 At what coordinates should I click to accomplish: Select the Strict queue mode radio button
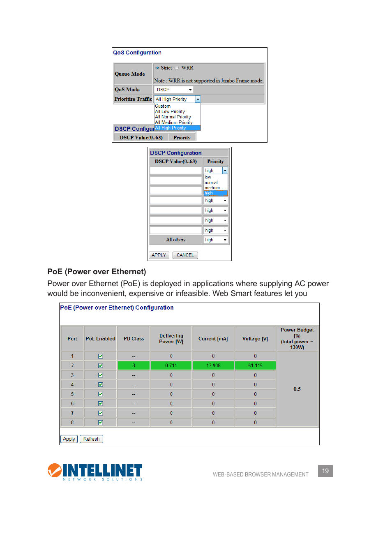pos(157,68)
